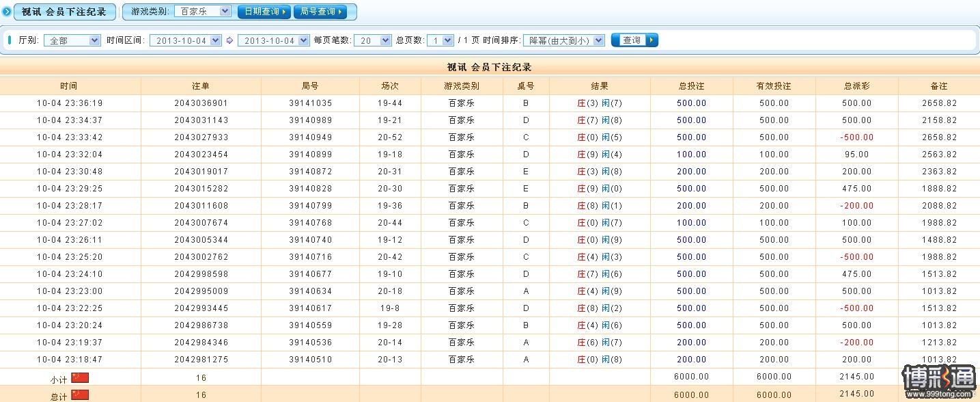Click the result 庄(9) 闲(0)

click(x=600, y=189)
